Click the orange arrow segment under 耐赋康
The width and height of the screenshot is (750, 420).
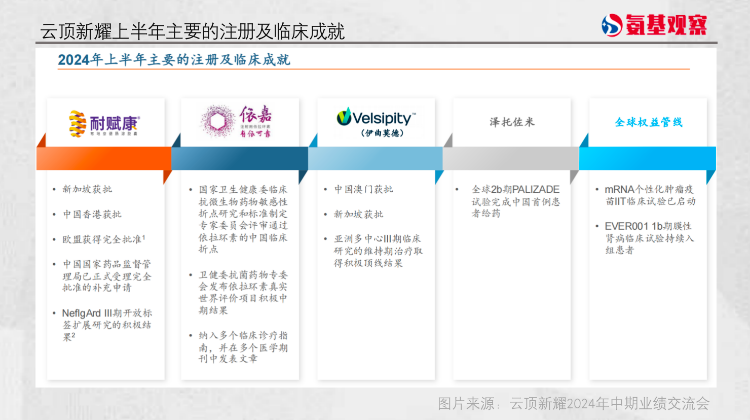pos(104,158)
